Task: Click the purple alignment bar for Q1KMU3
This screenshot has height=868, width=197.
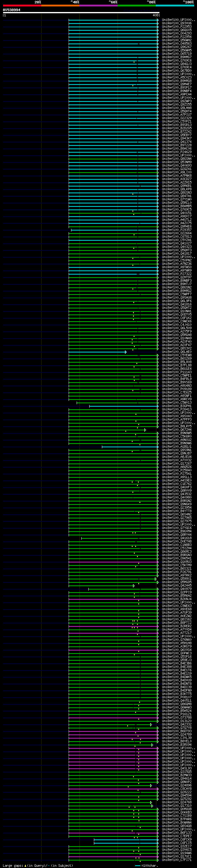Action: (x=114, y=562)
